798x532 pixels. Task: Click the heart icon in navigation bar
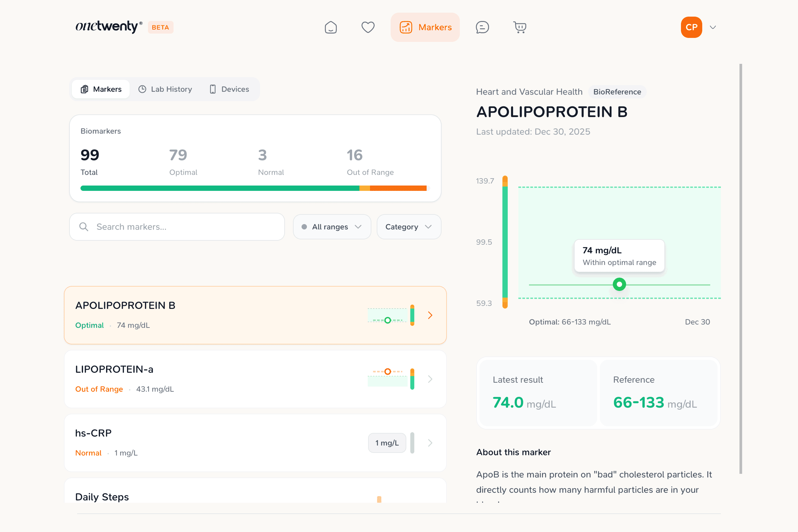pyautogui.click(x=368, y=27)
